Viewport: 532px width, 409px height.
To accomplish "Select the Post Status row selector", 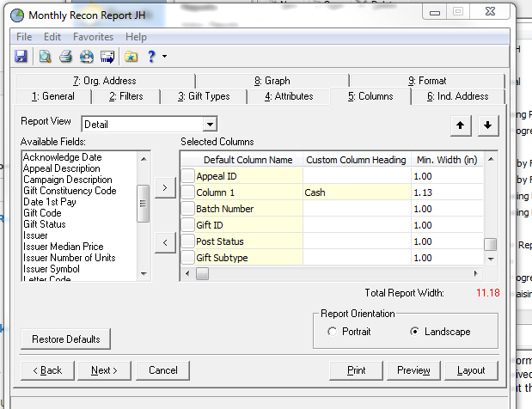I will tap(187, 241).
